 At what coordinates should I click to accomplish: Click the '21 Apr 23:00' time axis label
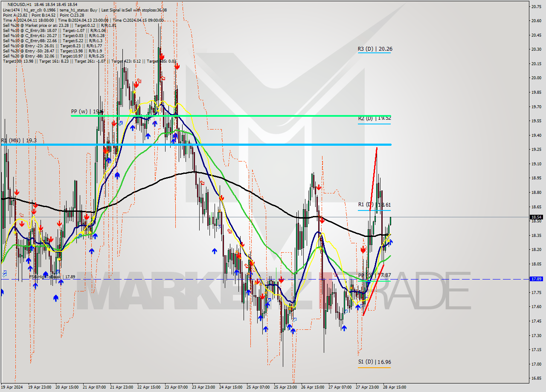click(x=121, y=387)
